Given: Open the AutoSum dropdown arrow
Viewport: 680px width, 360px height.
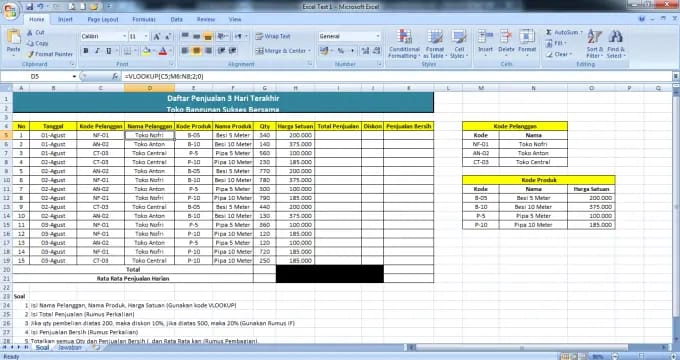Looking at the screenshot, I should (x=582, y=33).
